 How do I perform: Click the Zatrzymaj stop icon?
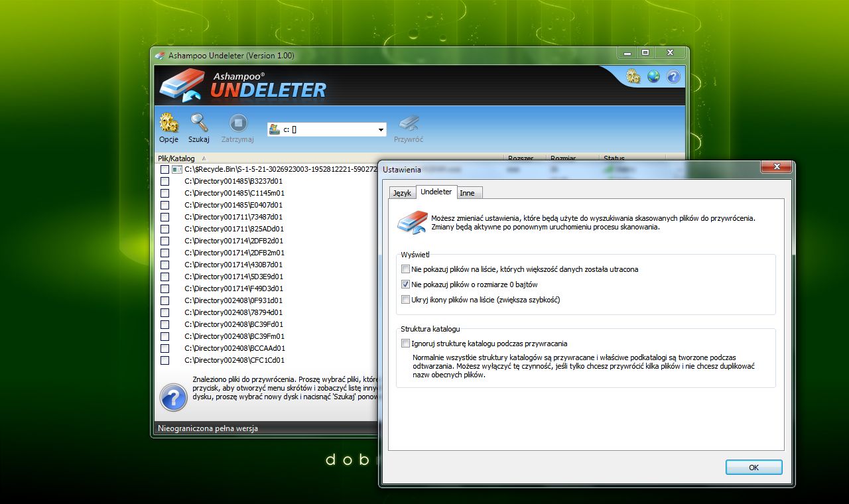(x=238, y=123)
